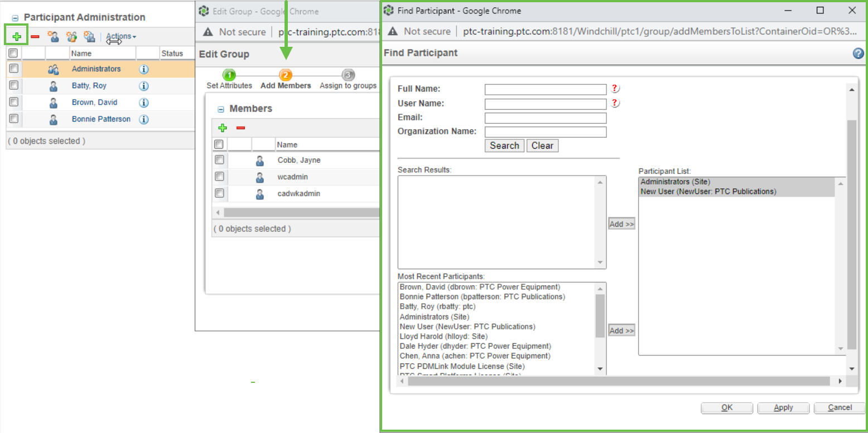Viewport: 868px width, 433px height.
Task: Click the Full Name input field
Action: click(546, 89)
